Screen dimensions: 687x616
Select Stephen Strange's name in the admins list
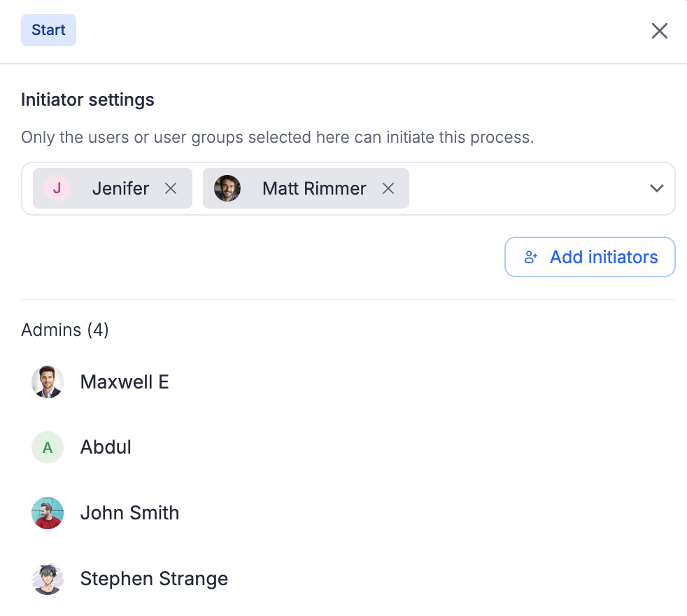154,579
